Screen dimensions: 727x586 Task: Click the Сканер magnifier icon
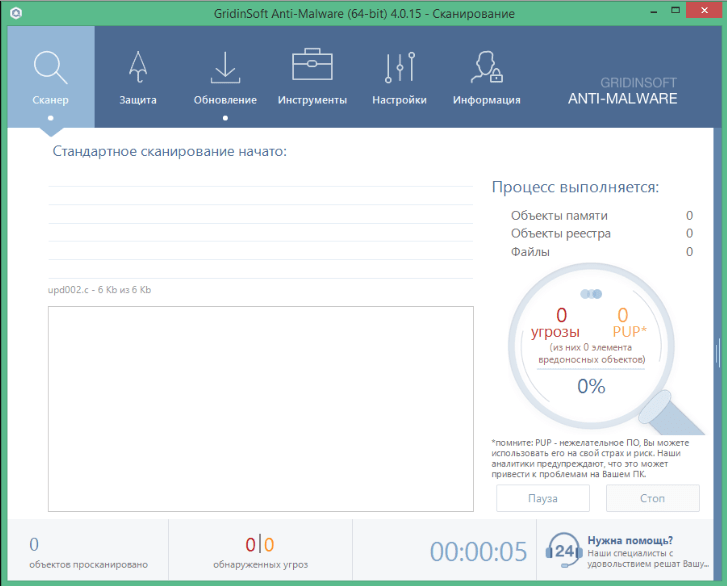[50, 66]
